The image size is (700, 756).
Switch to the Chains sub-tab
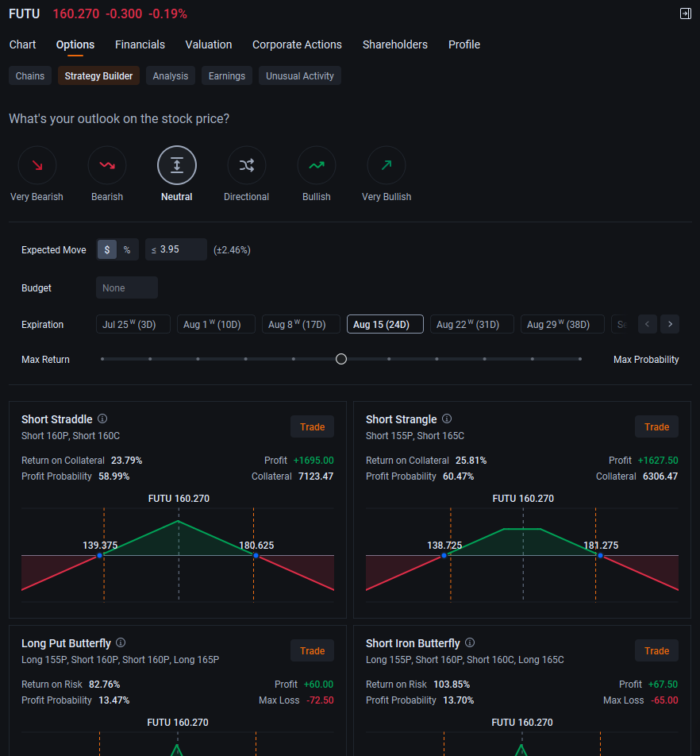[x=30, y=75]
